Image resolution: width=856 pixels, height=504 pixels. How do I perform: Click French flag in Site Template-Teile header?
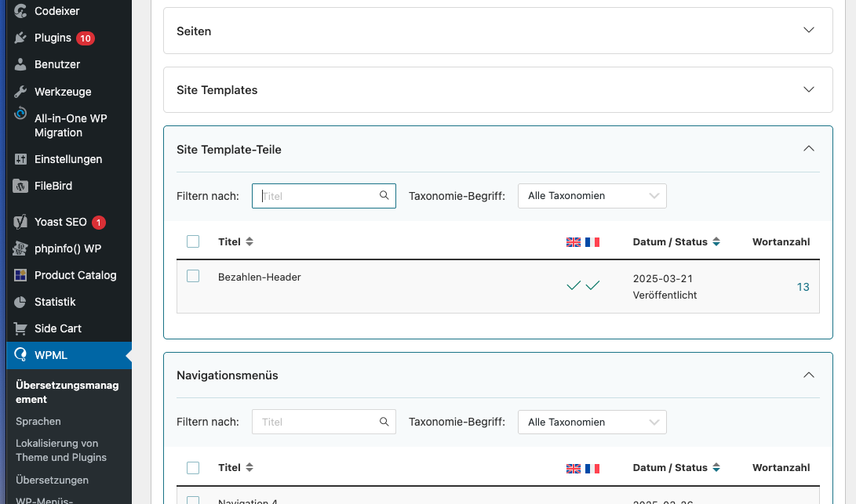coord(592,242)
